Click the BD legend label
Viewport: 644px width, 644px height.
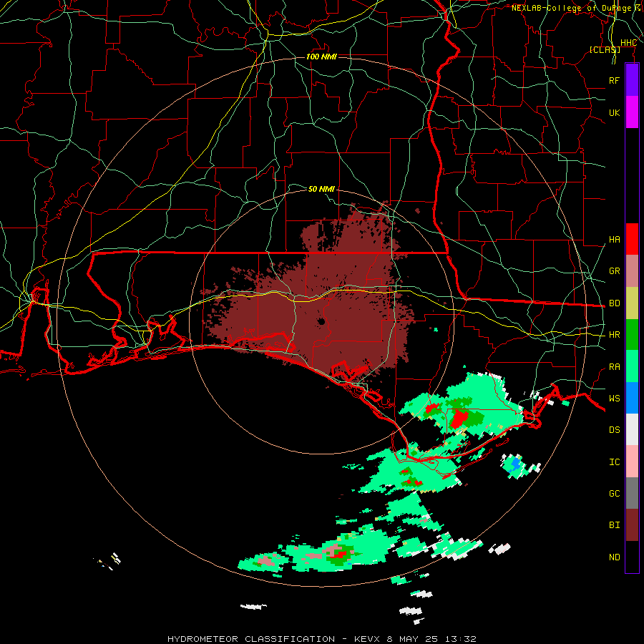coord(614,303)
